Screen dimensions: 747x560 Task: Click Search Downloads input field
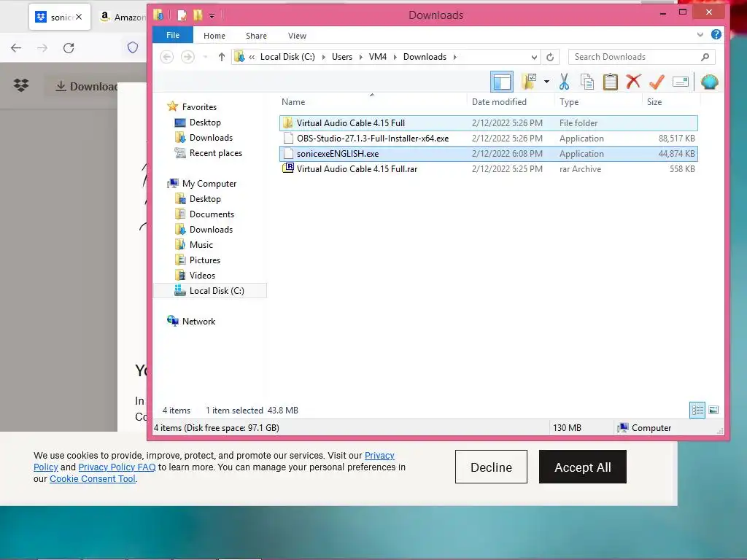point(641,57)
